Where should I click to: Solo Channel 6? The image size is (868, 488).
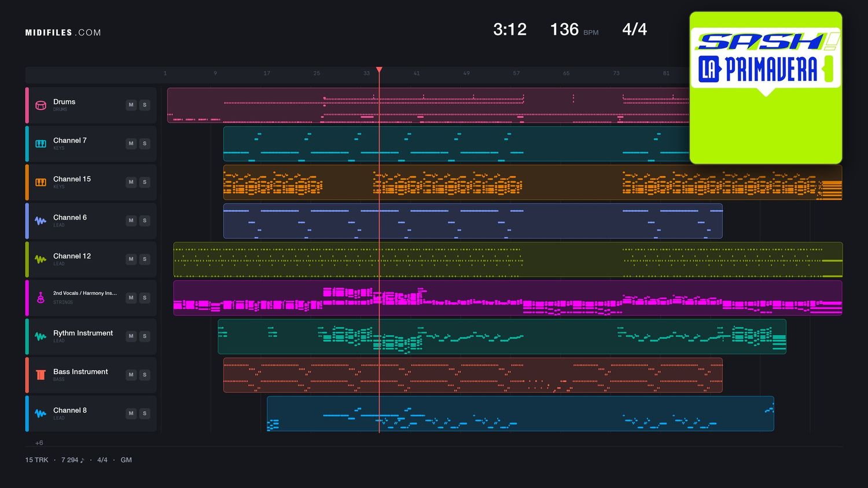click(x=145, y=220)
